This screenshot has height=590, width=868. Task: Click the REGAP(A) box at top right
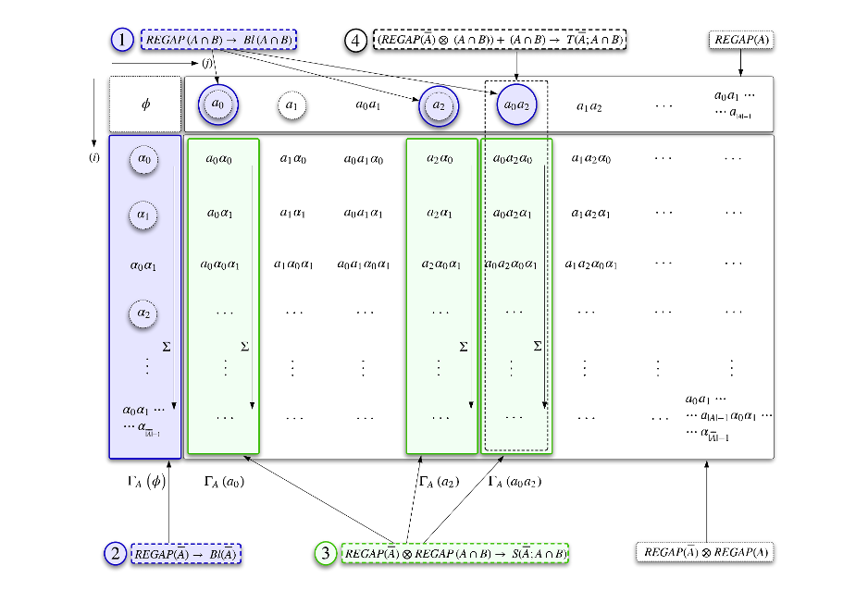(740, 41)
